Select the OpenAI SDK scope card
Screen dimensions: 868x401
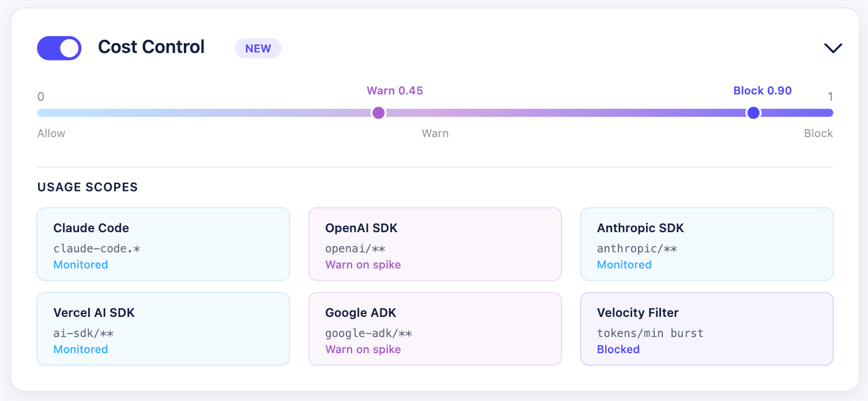coord(435,244)
